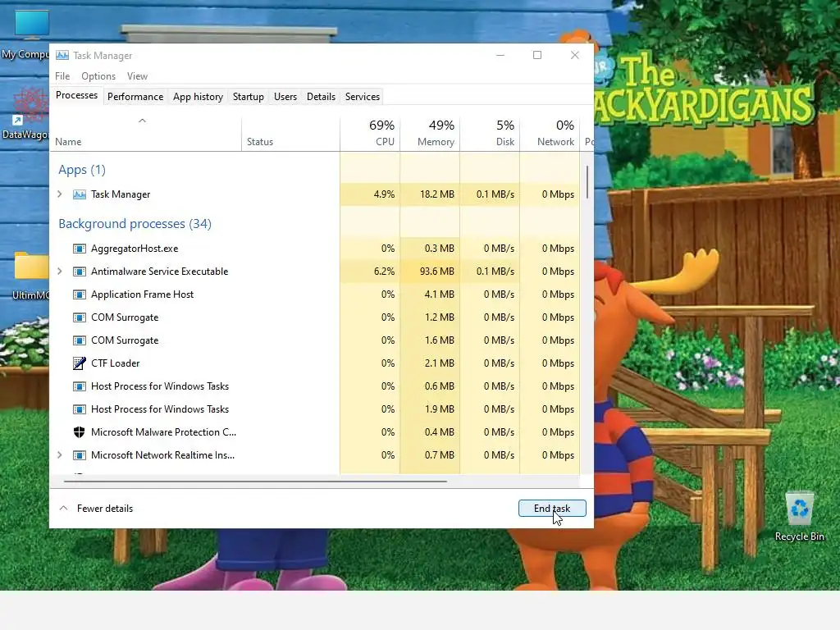Expand Microsoft Network Realtime Inspection group

pos(59,455)
